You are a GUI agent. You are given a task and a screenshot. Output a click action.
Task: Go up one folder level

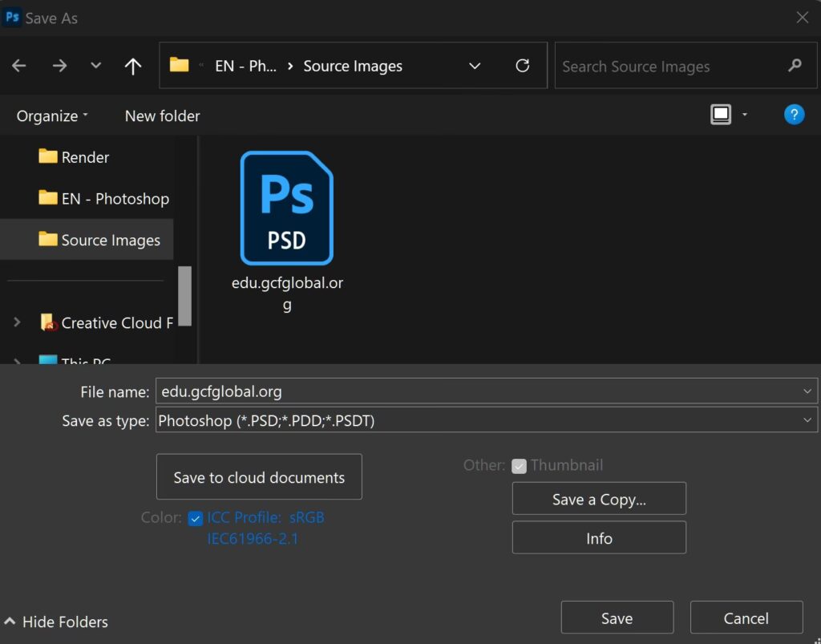(133, 66)
